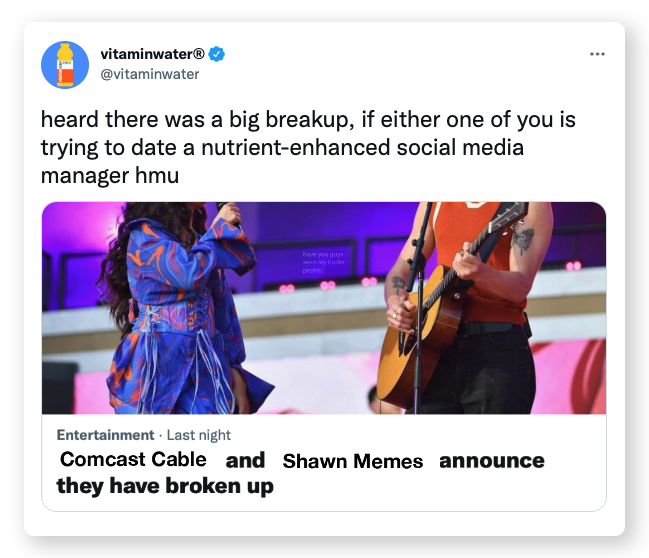Viewport: 649px width, 558px height.
Task: Open the concert photo in the card
Action: pyautogui.click(x=324, y=308)
